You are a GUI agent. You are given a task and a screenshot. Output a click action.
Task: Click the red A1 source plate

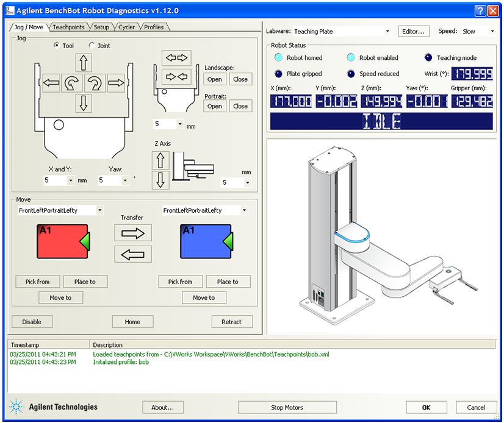(62, 241)
